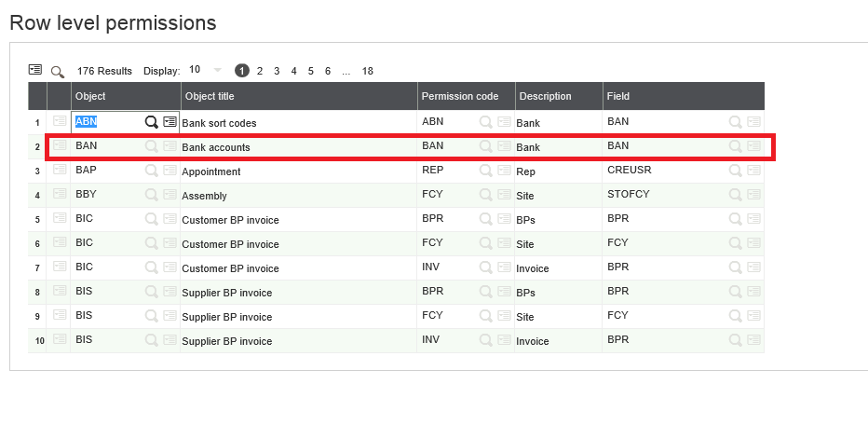Viewport: 868px width, 425px height.
Task: Sort by the Object column header
Action: (126, 96)
